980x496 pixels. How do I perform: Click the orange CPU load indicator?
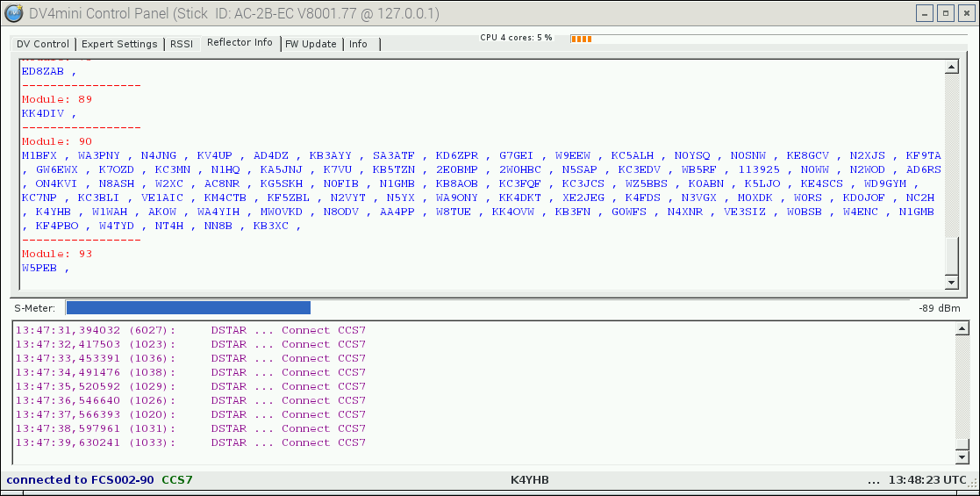582,39
